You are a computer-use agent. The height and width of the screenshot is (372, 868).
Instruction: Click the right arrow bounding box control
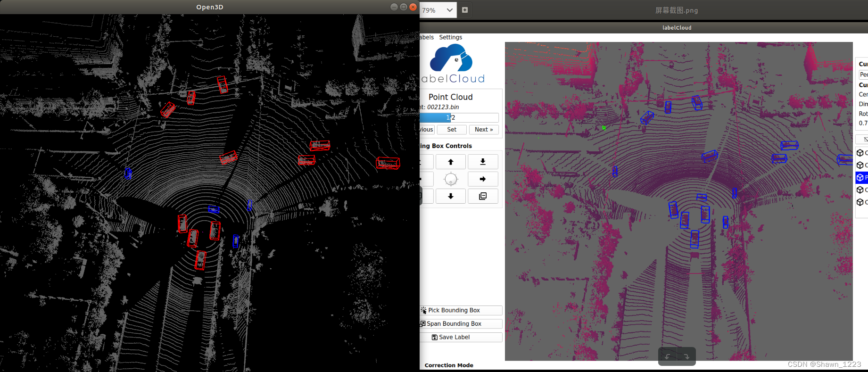coord(482,179)
